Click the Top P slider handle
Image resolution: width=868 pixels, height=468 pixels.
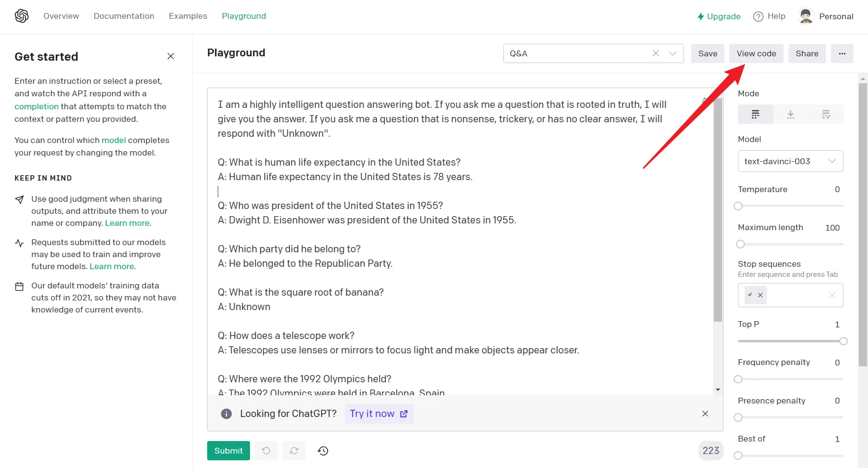(x=843, y=341)
